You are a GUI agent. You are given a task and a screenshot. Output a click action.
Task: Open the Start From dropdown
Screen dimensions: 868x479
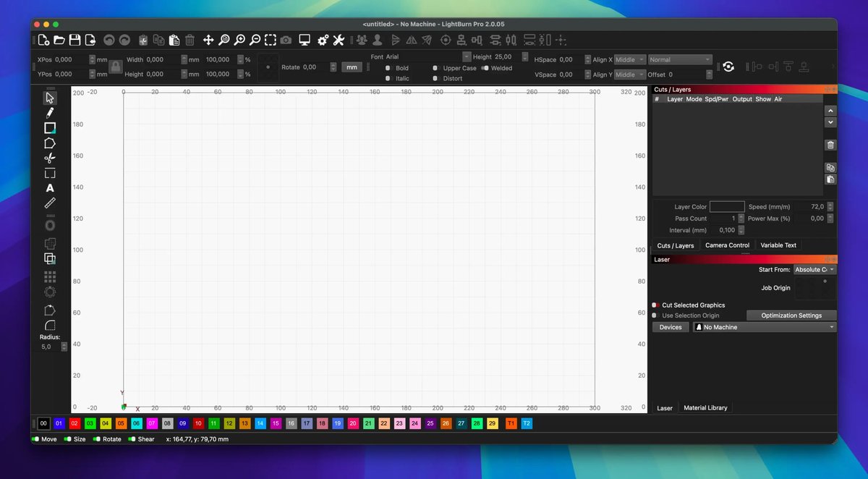[814, 269]
